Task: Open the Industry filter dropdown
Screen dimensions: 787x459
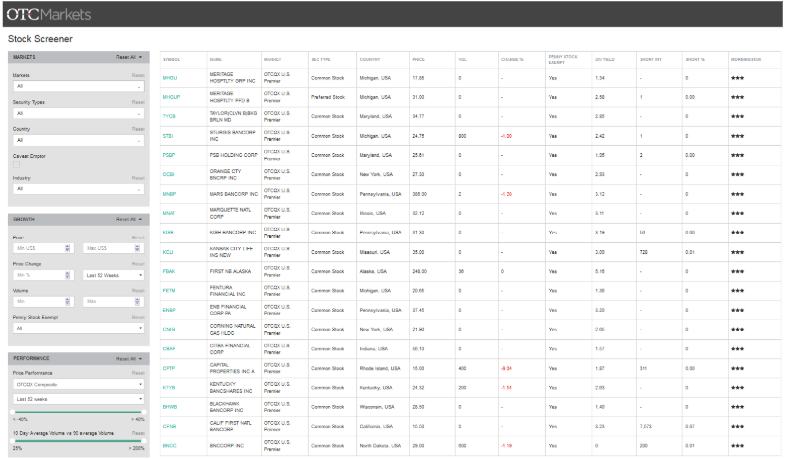Action: 78,189
